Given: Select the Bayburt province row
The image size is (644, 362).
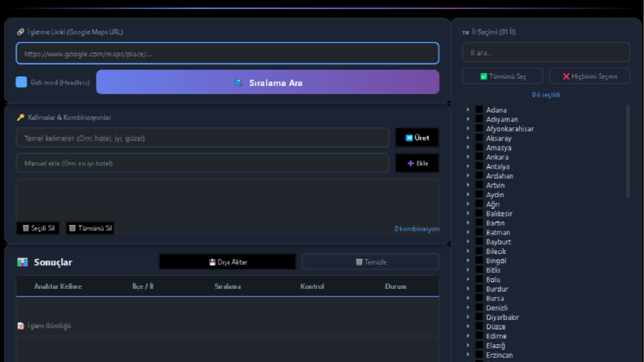Looking at the screenshot, I should pyautogui.click(x=498, y=242).
